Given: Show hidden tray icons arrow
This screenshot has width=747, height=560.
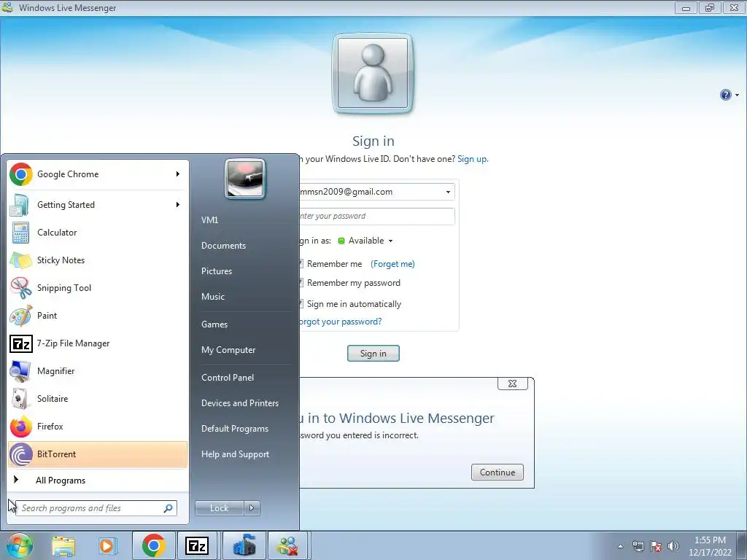Looking at the screenshot, I should (620, 546).
